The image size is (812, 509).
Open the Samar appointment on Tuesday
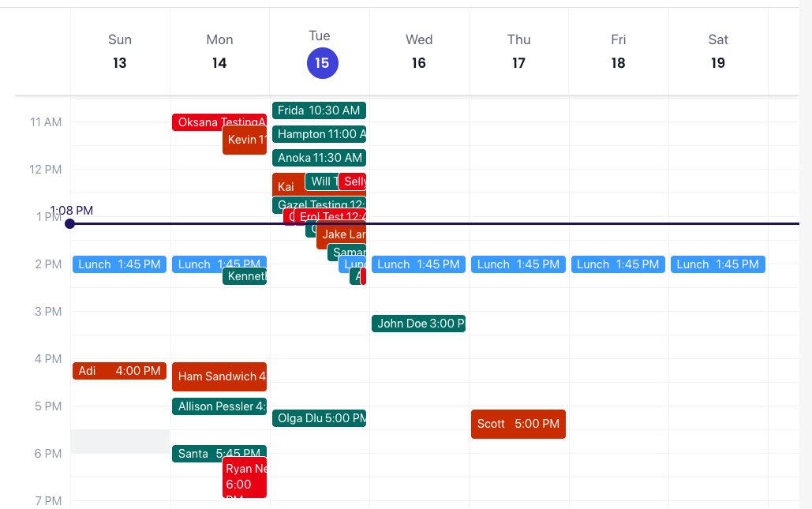[x=347, y=253]
